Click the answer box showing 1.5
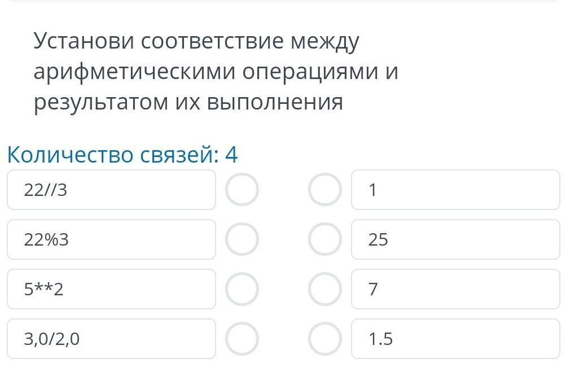The width and height of the screenshot is (588, 389). tap(455, 339)
